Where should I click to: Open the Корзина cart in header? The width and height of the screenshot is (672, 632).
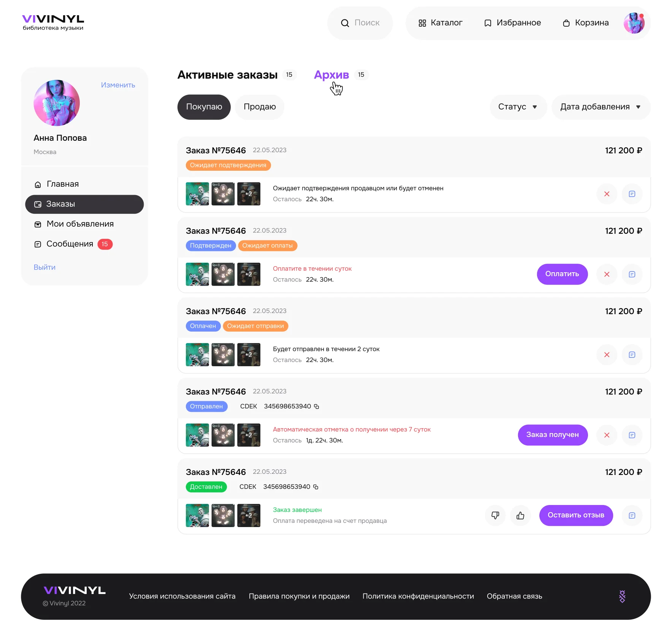(x=586, y=23)
